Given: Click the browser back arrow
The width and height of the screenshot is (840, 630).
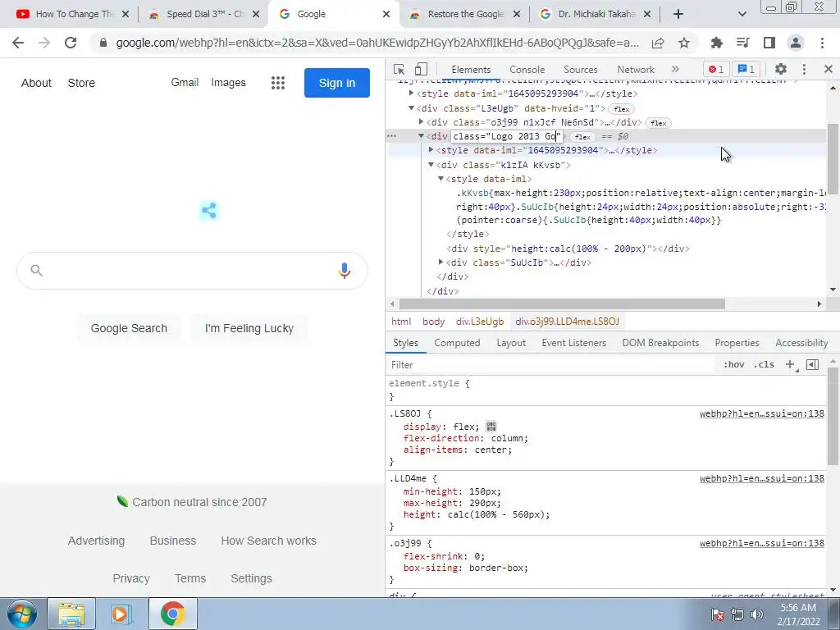Looking at the screenshot, I should (18, 43).
